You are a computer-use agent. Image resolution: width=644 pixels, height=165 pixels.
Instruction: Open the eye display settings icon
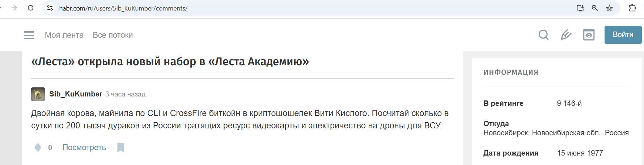[589, 35]
